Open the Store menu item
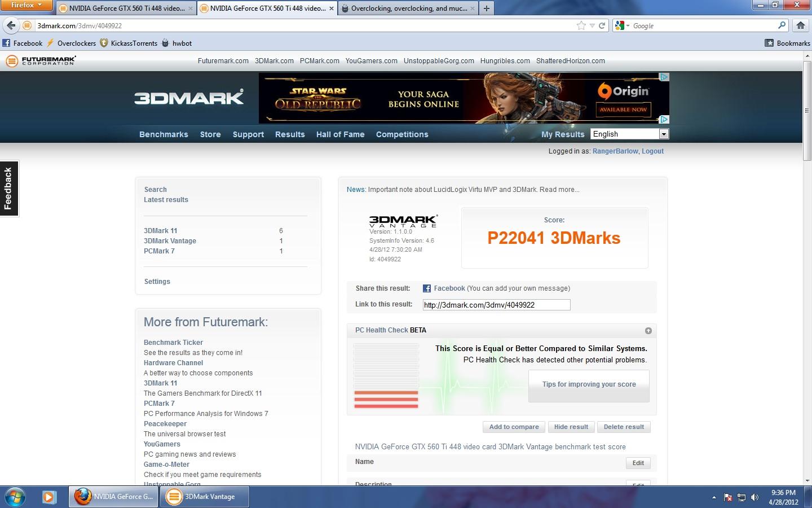 [x=210, y=134]
